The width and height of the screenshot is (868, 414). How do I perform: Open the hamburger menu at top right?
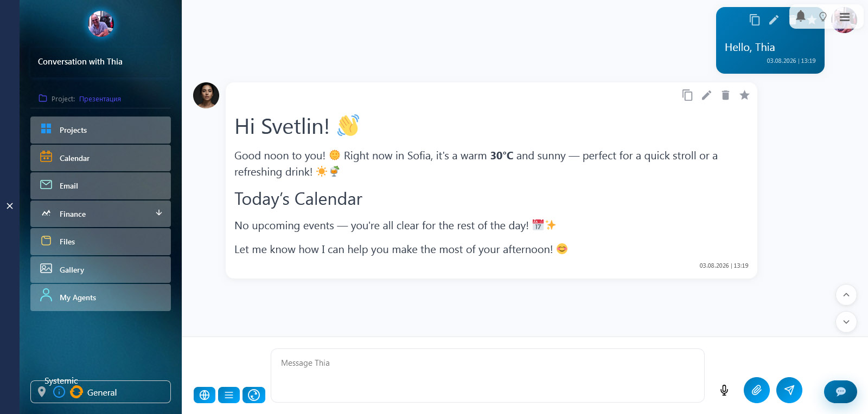[845, 17]
